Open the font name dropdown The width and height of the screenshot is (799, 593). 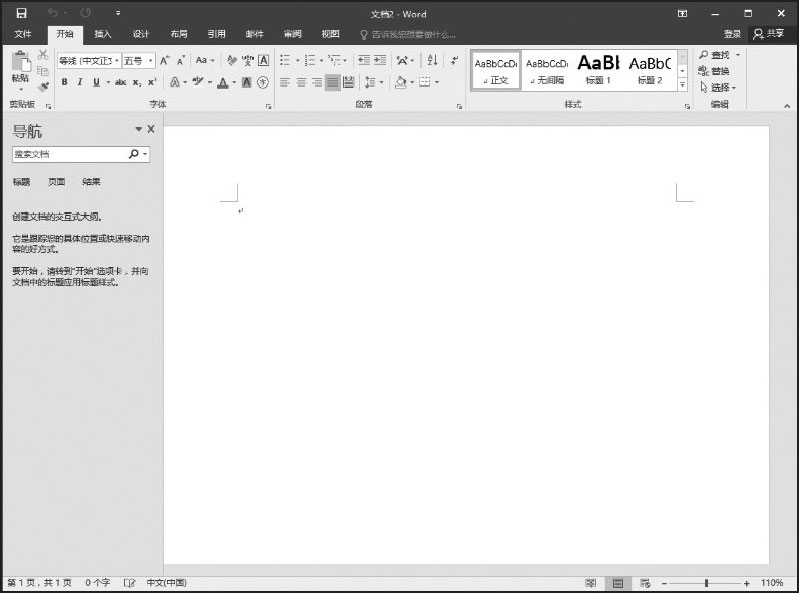(x=89, y=61)
